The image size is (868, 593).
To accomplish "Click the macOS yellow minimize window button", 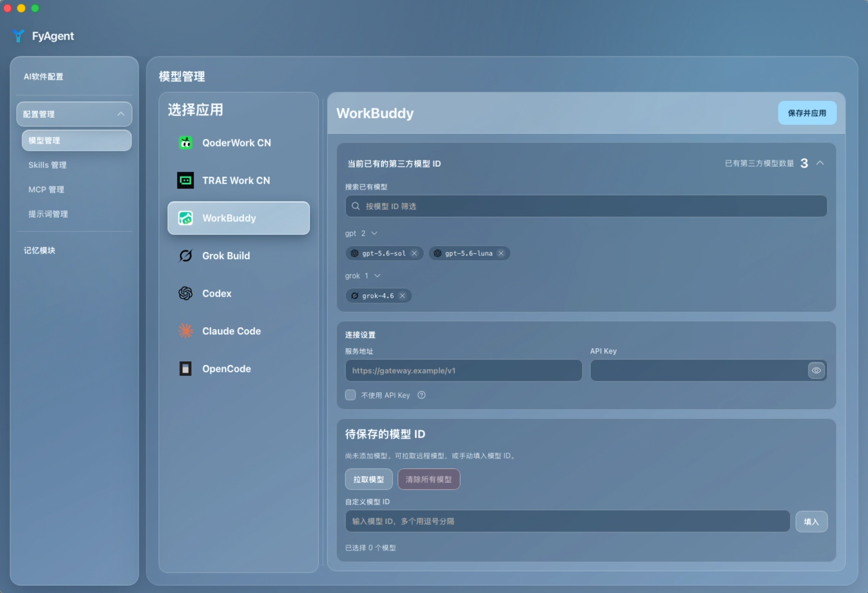I will 21,8.
